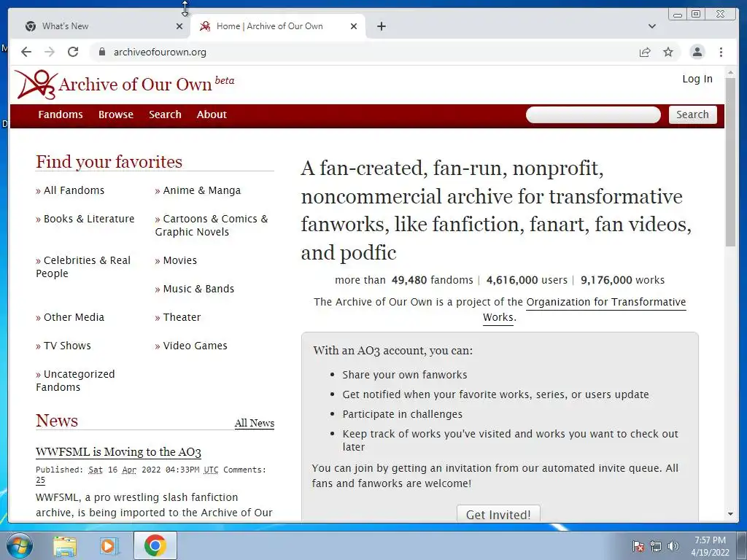Open the 25 comments link

pos(41,480)
